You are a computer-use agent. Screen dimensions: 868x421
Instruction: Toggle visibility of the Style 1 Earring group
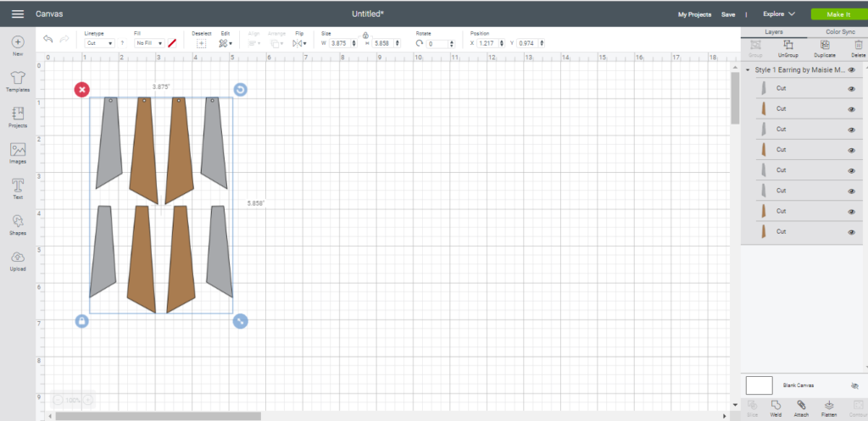[x=851, y=70]
